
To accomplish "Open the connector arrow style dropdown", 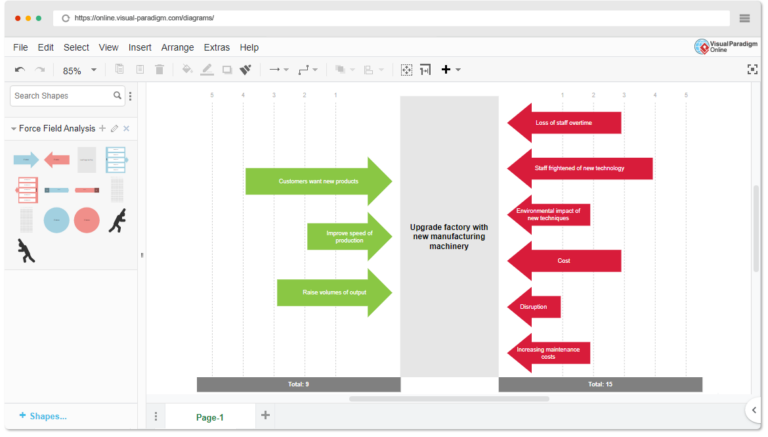I will click(278, 70).
